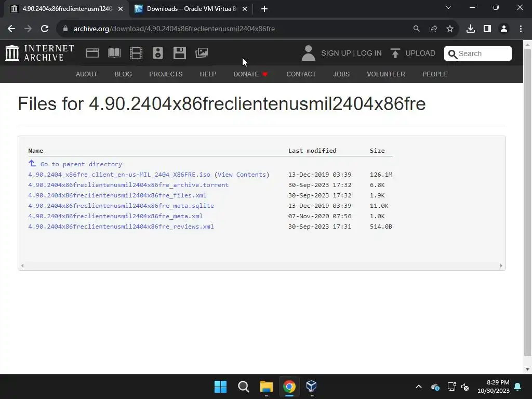The height and width of the screenshot is (399, 532).
Task: Open the _reviews.xml link
Action: [121, 227]
